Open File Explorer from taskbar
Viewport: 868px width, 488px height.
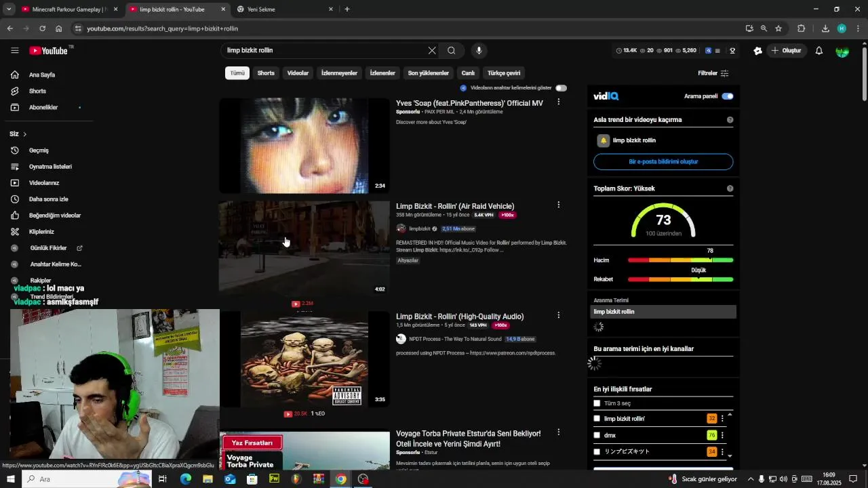pyautogui.click(x=208, y=479)
